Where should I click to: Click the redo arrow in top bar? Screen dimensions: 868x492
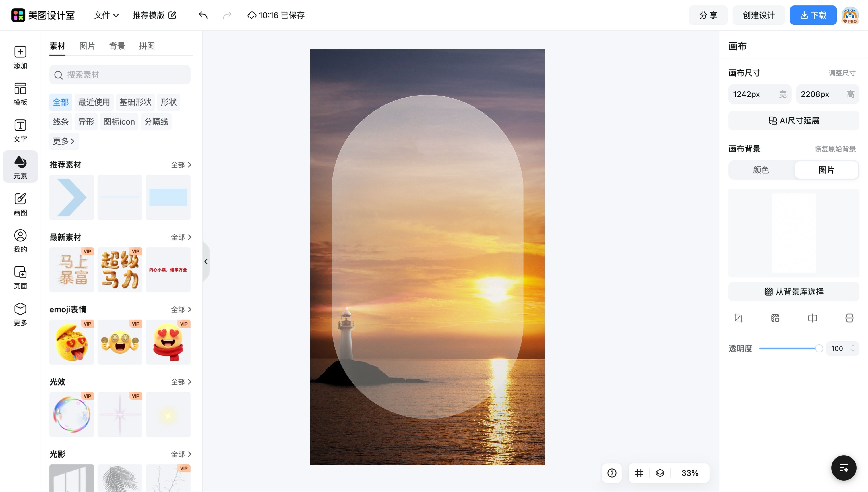pyautogui.click(x=227, y=15)
